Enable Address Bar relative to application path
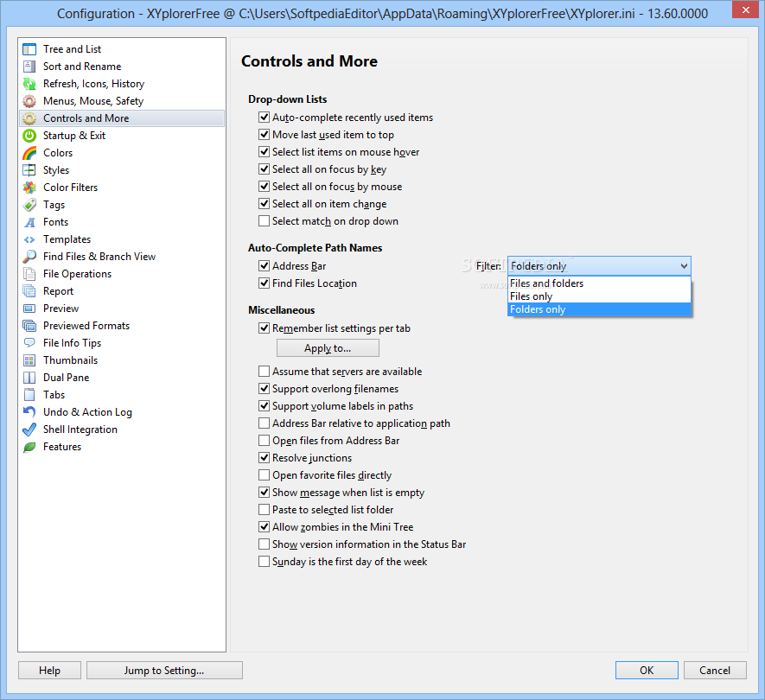Image resolution: width=765 pixels, height=700 pixels. coord(264,423)
